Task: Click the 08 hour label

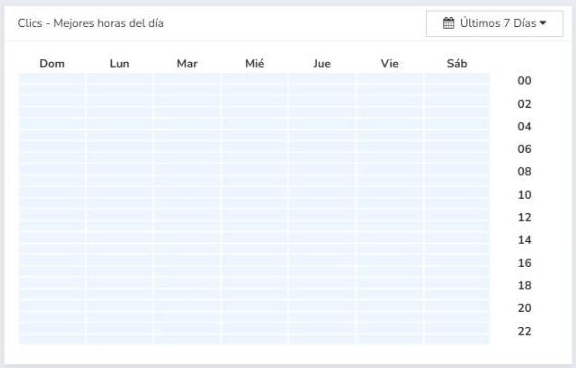Action: [x=524, y=172]
